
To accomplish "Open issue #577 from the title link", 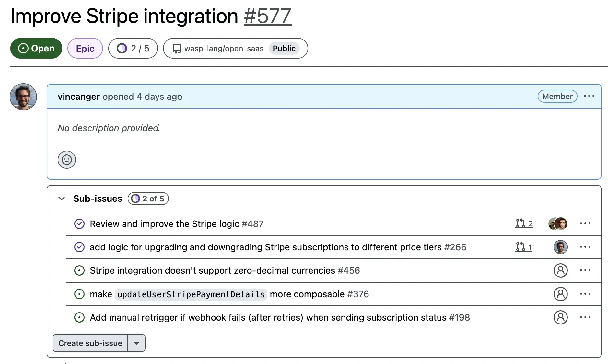I will tap(267, 16).
